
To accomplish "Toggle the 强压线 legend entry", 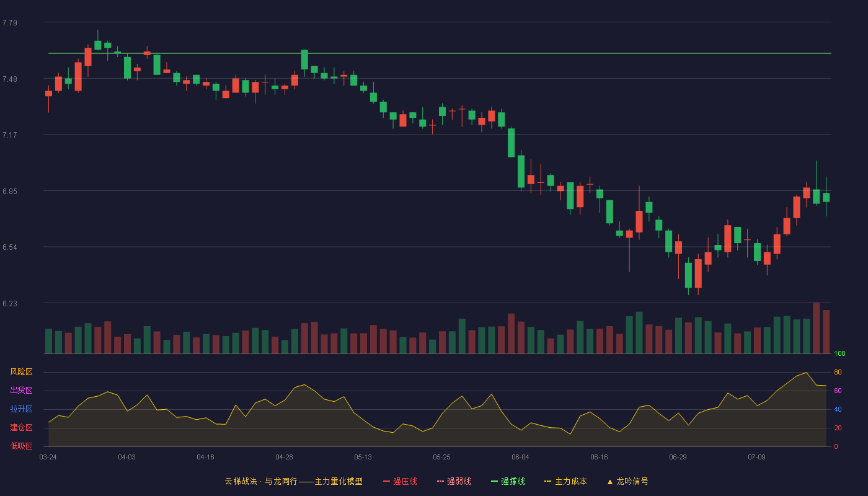I will [x=400, y=481].
